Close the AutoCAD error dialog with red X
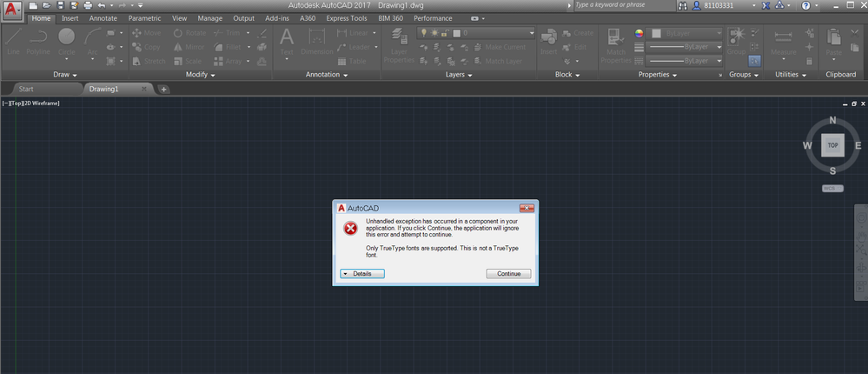Viewport: 868px width, 374px height. 527,208
